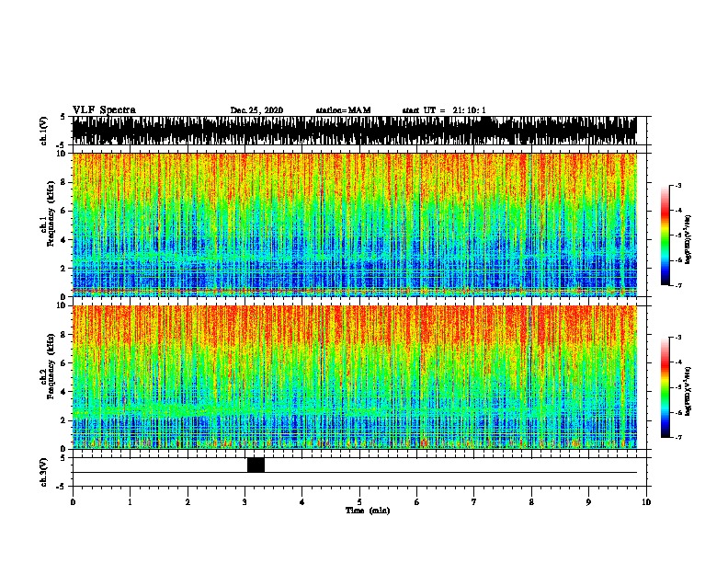Click the "4" tick on the Time axis
The image size is (728, 563).
click(302, 502)
